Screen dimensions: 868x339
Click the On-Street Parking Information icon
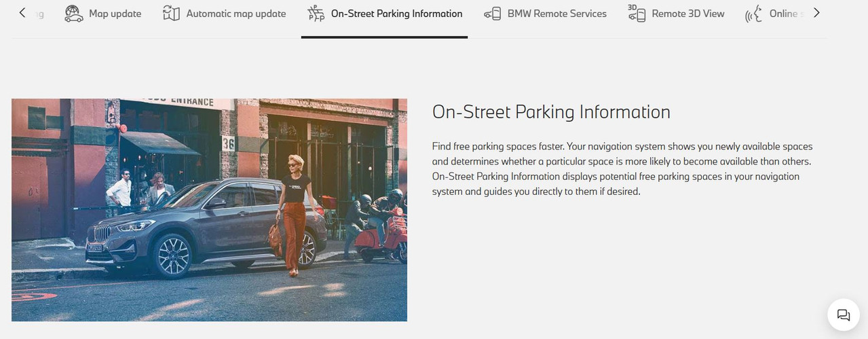(316, 14)
